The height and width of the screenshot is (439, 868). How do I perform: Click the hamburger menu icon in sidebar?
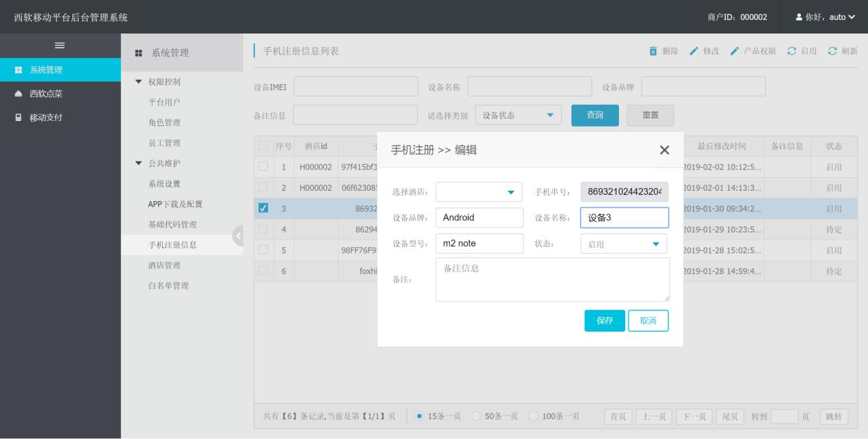point(60,45)
